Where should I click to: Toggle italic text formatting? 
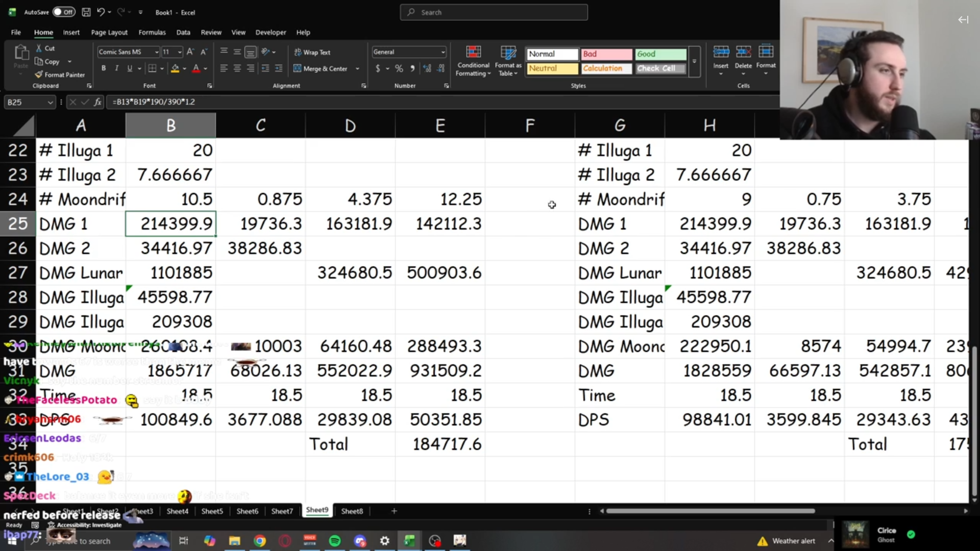[117, 68]
